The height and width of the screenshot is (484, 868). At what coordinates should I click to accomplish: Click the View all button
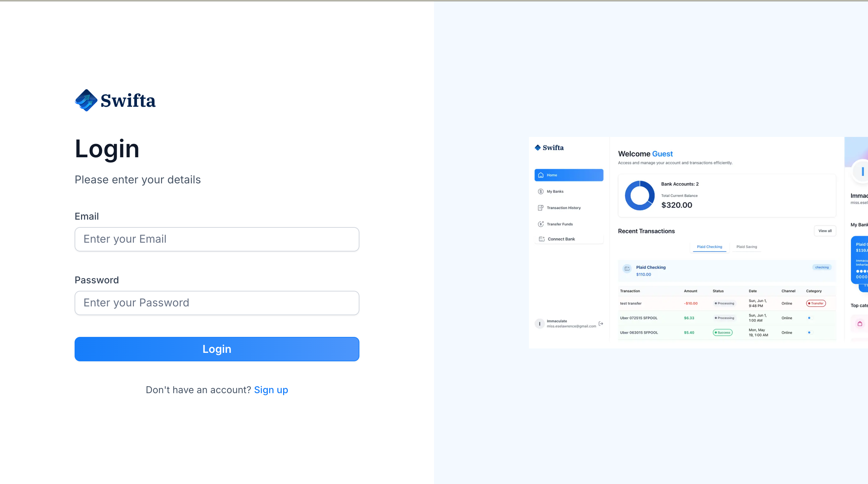tap(825, 231)
